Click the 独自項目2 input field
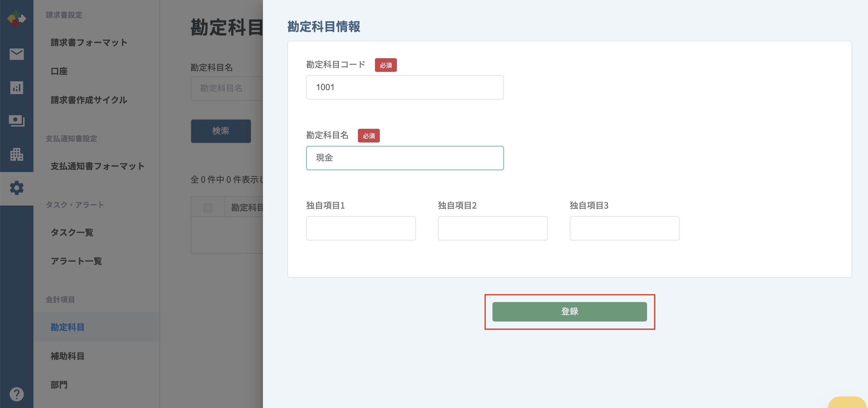The width and height of the screenshot is (868, 408). point(493,228)
